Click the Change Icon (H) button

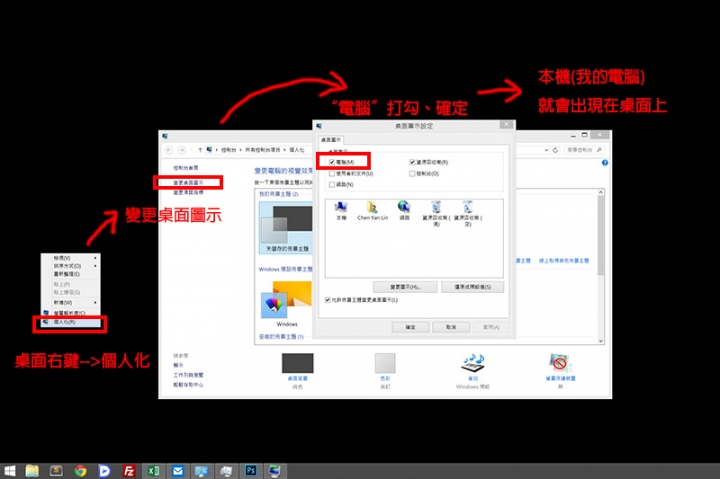(405, 287)
